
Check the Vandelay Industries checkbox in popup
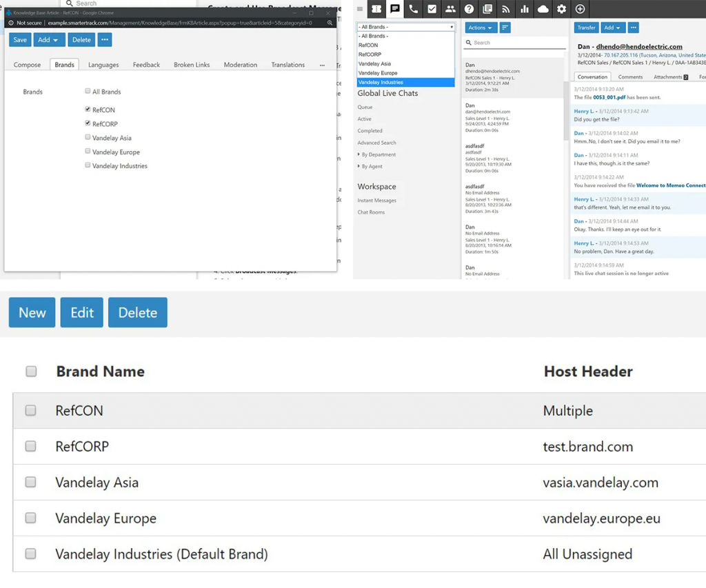tap(88, 165)
